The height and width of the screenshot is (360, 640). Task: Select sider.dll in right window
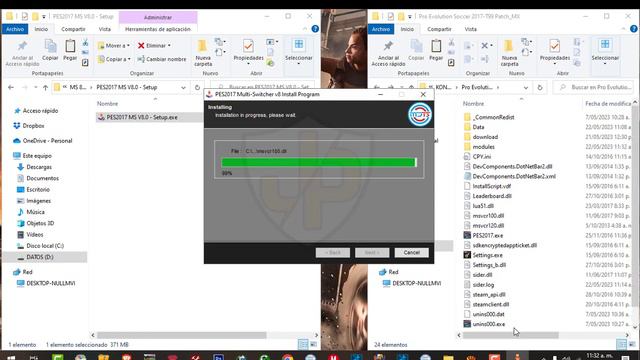coord(482,275)
